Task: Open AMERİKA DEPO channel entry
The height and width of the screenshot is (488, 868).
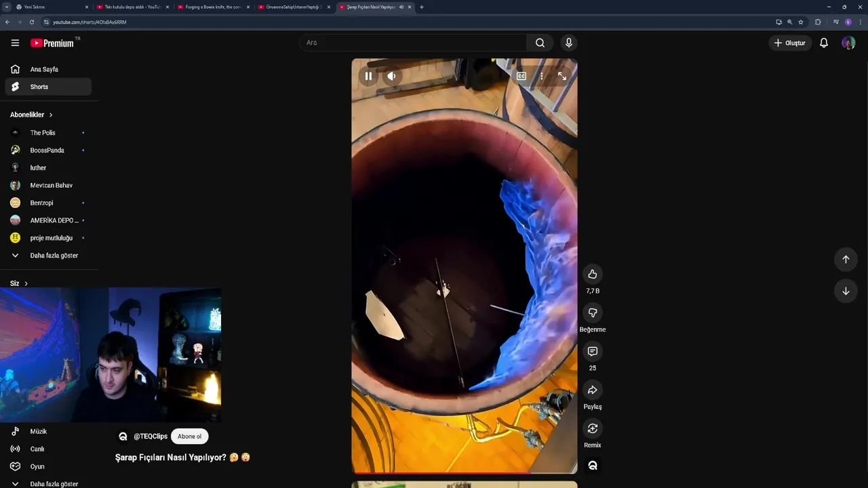Action: (48, 220)
